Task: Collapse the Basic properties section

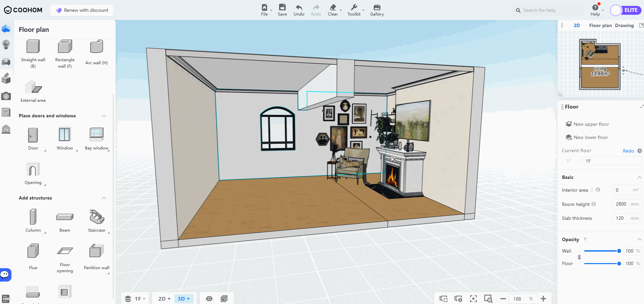Action: 639,177
